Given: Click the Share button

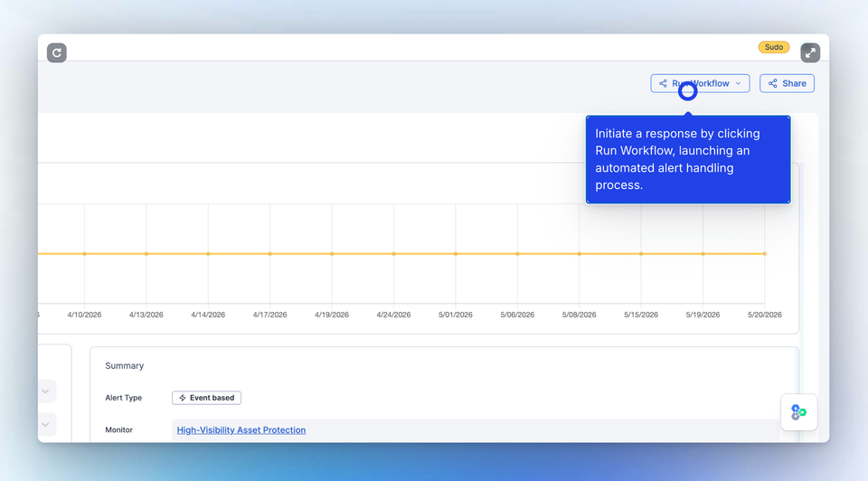Looking at the screenshot, I should 787,83.
